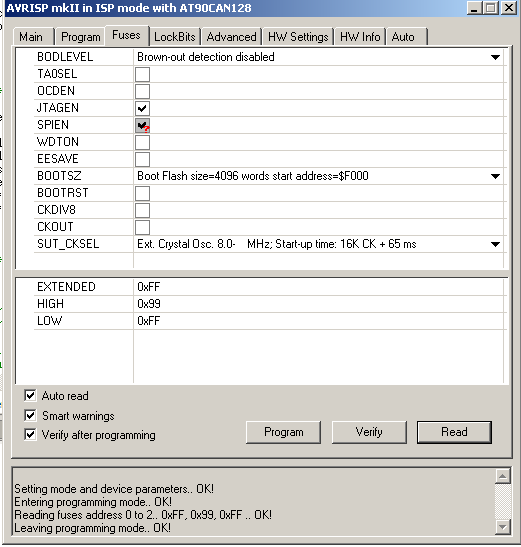Switch to the Main tab
This screenshot has width=521, height=547.
pyautogui.click(x=34, y=37)
